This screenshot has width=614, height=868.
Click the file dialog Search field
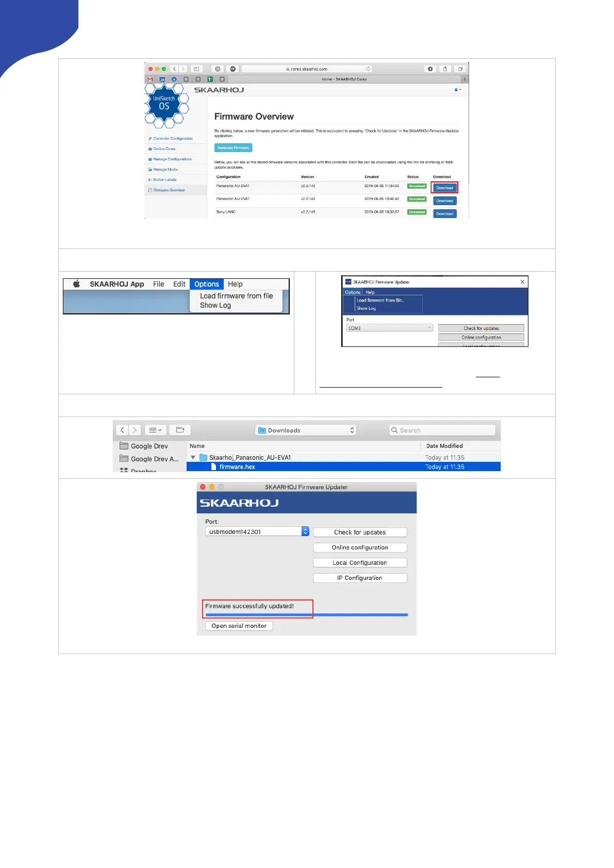click(442, 430)
